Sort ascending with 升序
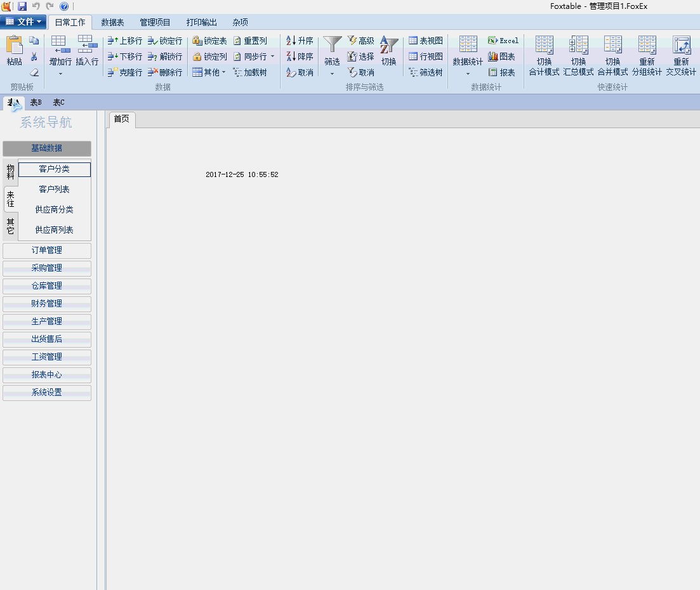 (300, 41)
